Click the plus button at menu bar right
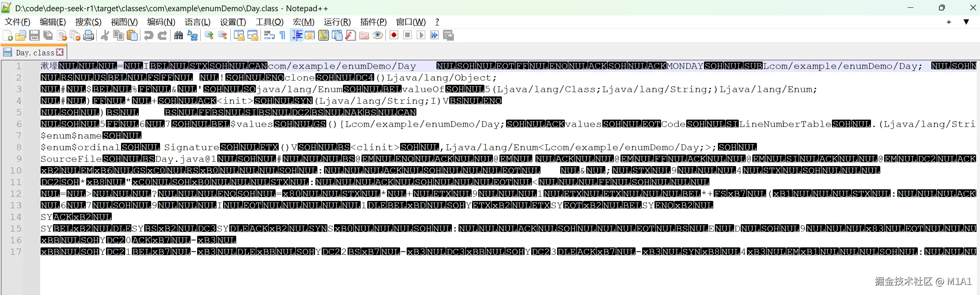980x295 pixels. (949, 22)
